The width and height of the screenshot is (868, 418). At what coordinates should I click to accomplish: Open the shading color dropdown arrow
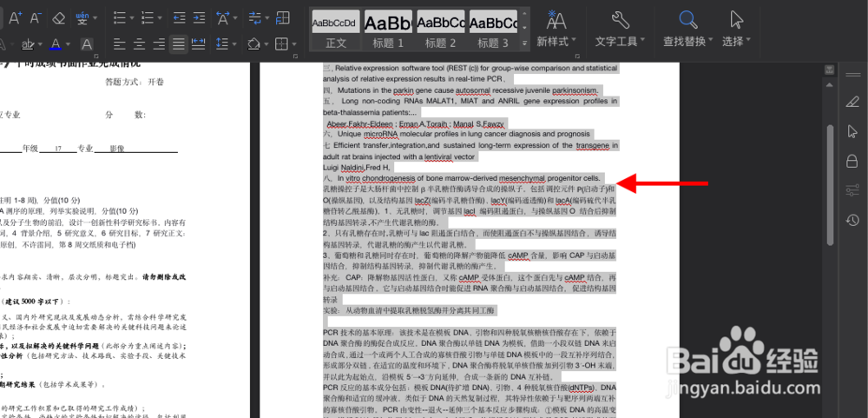266,43
